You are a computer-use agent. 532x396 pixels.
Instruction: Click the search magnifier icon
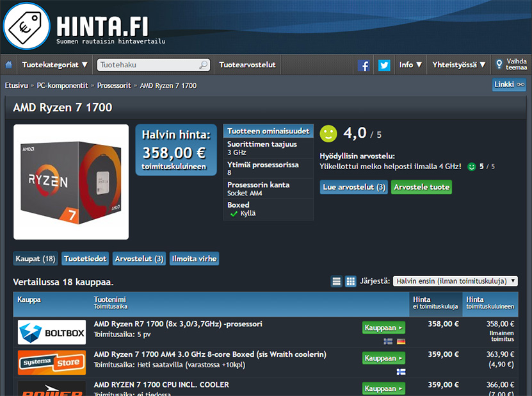point(203,65)
